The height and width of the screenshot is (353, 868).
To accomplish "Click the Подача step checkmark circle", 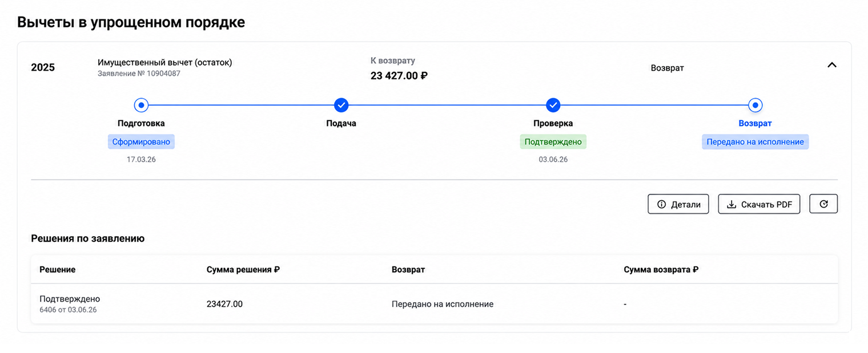I will (341, 105).
